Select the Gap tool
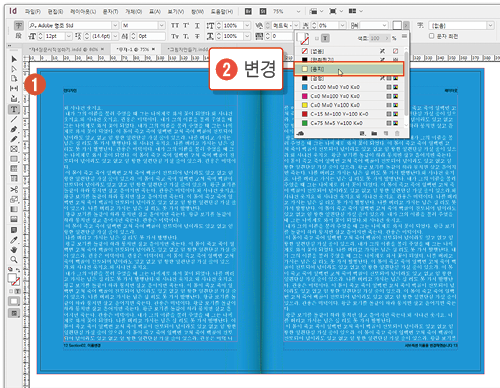Image resolution: width=500 pixels, height=388 pixels. tap(14, 88)
